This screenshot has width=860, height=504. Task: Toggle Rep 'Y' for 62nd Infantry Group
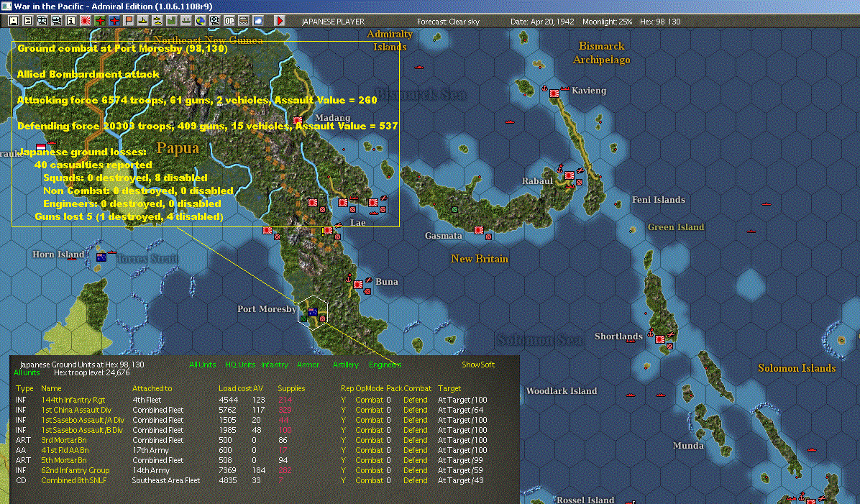click(343, 470)
